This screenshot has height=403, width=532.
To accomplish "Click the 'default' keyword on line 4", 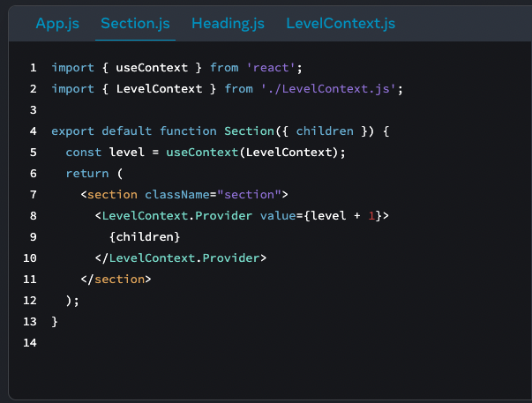I will tap(126, 131).
